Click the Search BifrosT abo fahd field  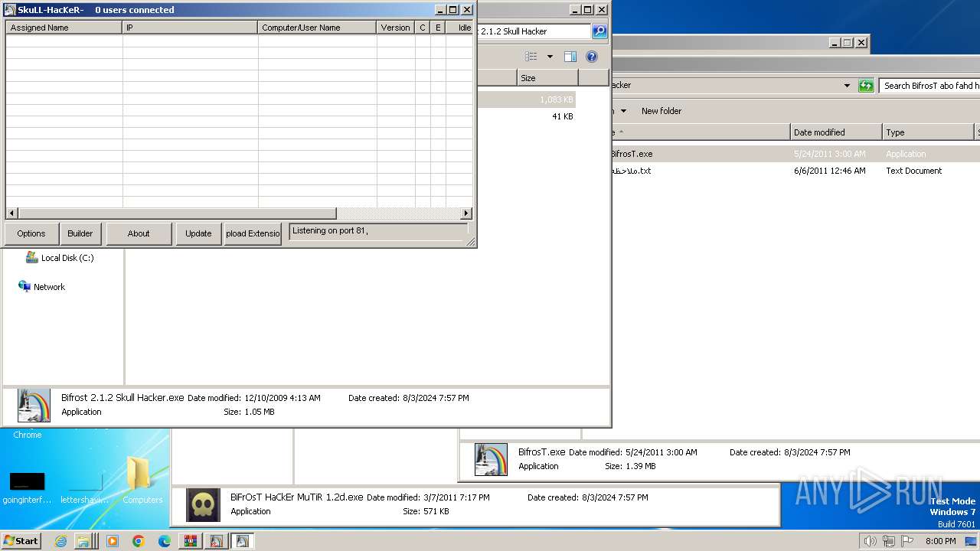[929, 86]
